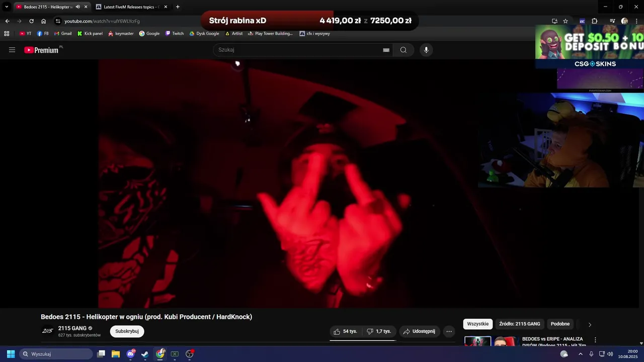Mute audio on the Bedoes 2115 tab
Screen dimensions: 644x362
(x=77, y=7)
